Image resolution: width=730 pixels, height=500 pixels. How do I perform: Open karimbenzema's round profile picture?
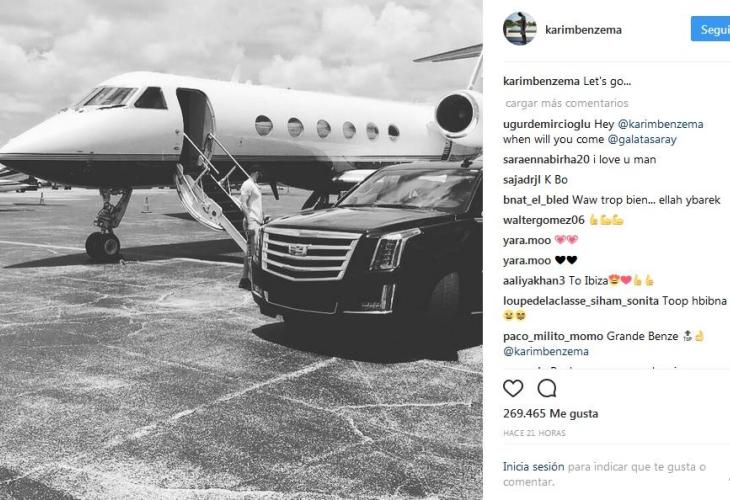coord(520,29)
